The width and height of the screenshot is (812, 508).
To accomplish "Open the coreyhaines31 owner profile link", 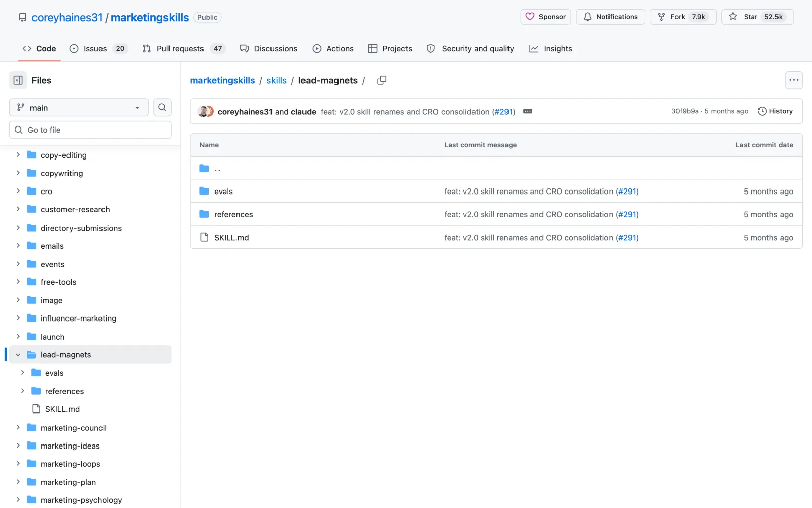I will 67,18.
